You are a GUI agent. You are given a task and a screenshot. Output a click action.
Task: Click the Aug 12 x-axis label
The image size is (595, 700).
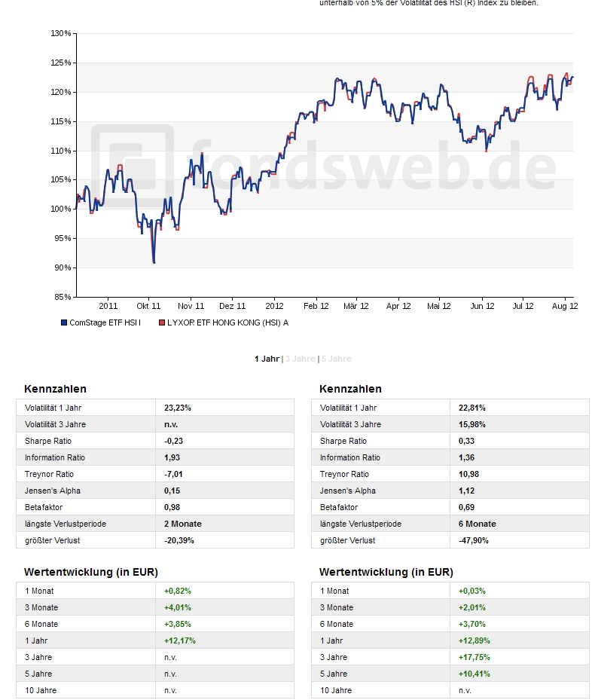(564, 306)
